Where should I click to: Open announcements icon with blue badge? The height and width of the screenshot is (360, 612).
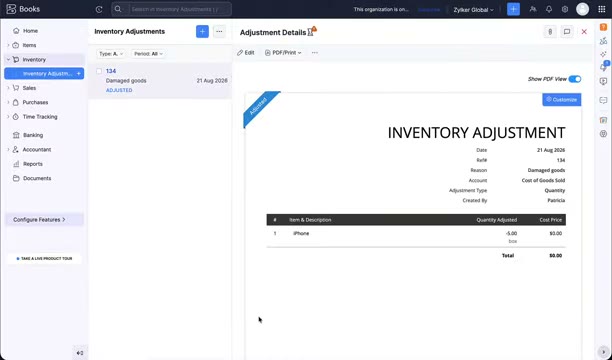click(x=604, y=67)
